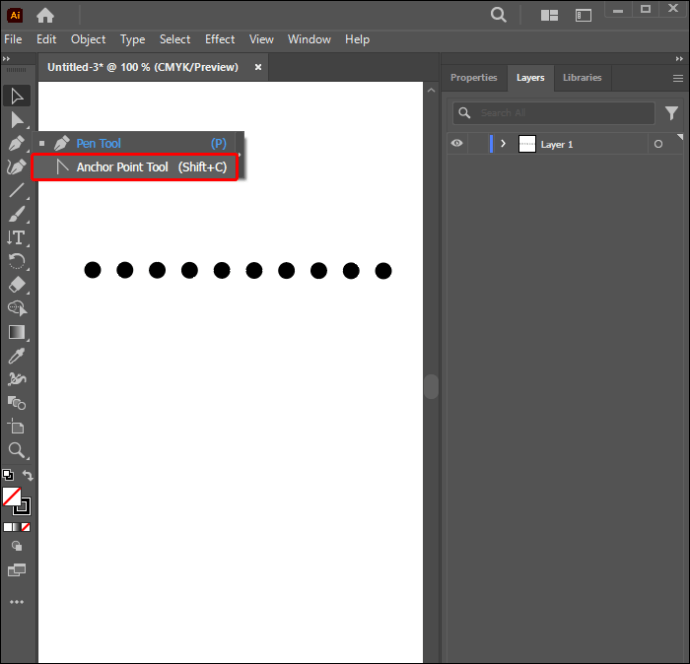This screenshot has width=690, height=664.
Task: Select the Warp tool
Action: click(17, 379)
